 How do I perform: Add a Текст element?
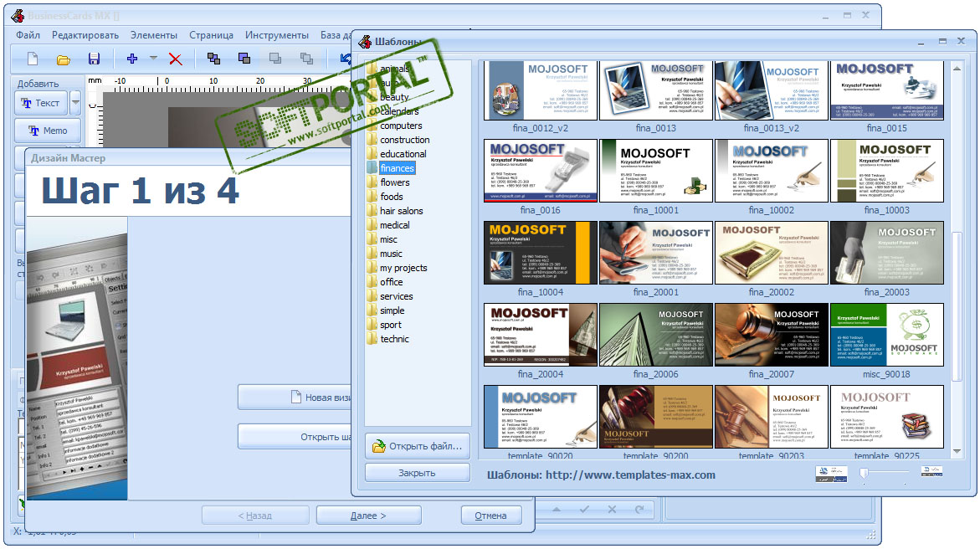[41, 103]
